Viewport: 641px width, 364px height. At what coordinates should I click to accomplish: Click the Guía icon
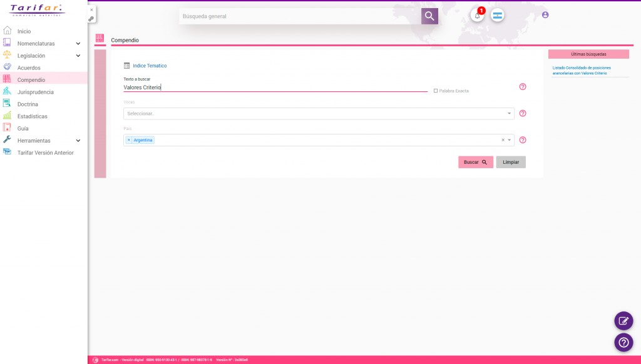[7, 128]
